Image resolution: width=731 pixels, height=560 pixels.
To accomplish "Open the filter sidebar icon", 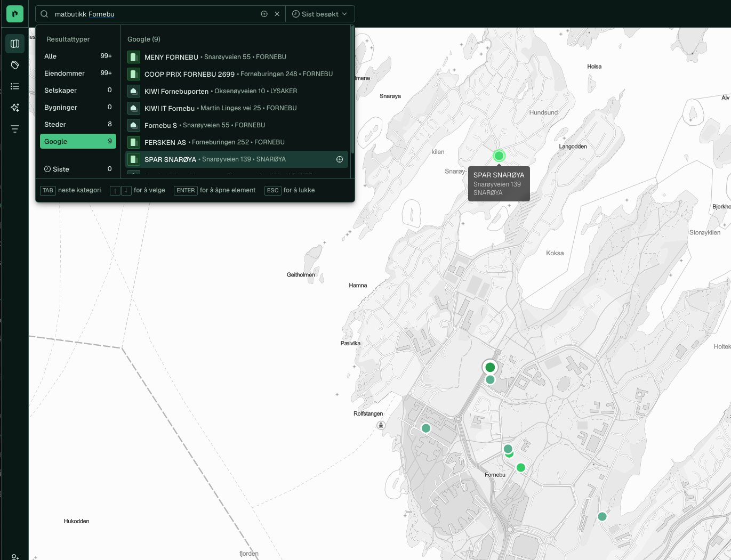I will [x=15, y=129].
